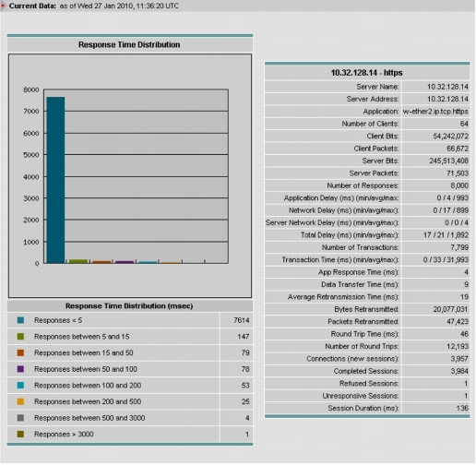Select the Server Name value 10.32.128.14
The height and width of the screenshot is (465, 476).
pyautogui.click(x=447, y=87)
